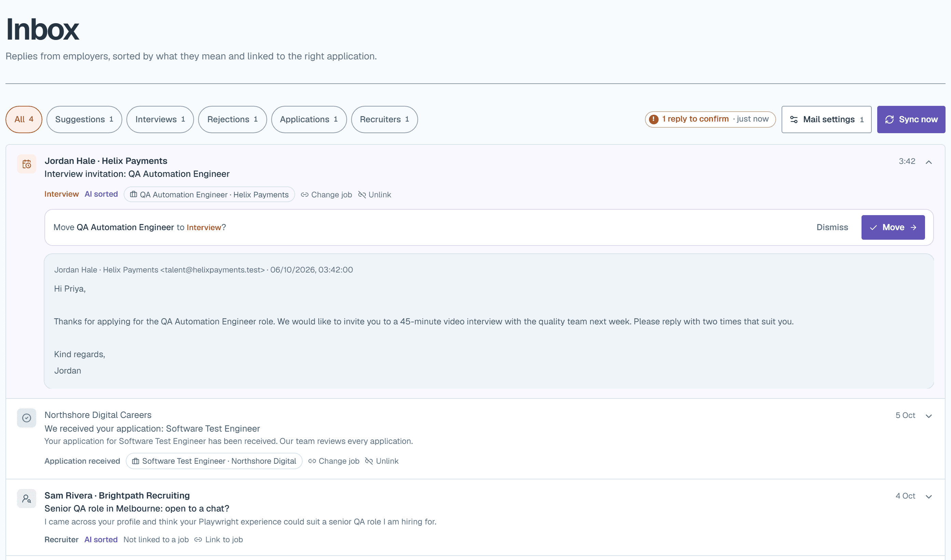Unlink the QA Automation Engineer job
This screenshot has height=560, width=951.
375,195
